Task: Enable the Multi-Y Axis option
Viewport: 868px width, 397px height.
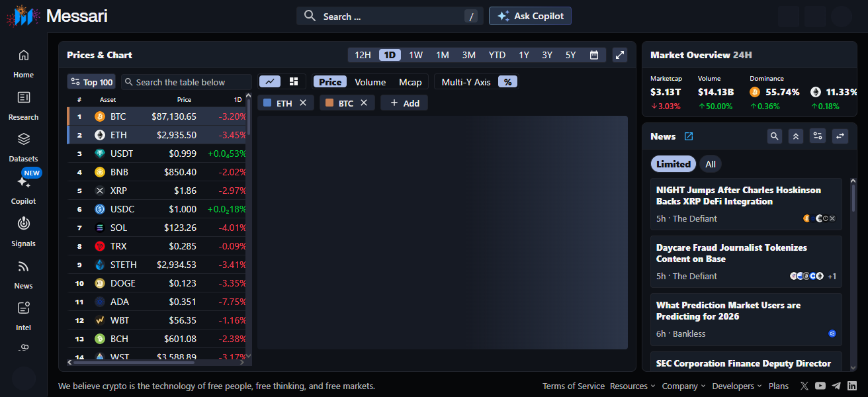Action: tap(466, 82)
